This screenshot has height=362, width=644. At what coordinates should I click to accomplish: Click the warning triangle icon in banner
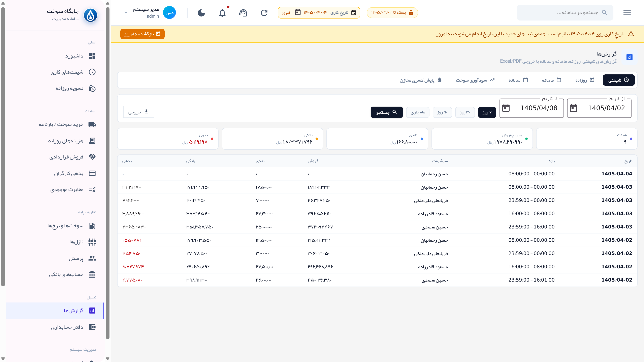tap(631, 34)
